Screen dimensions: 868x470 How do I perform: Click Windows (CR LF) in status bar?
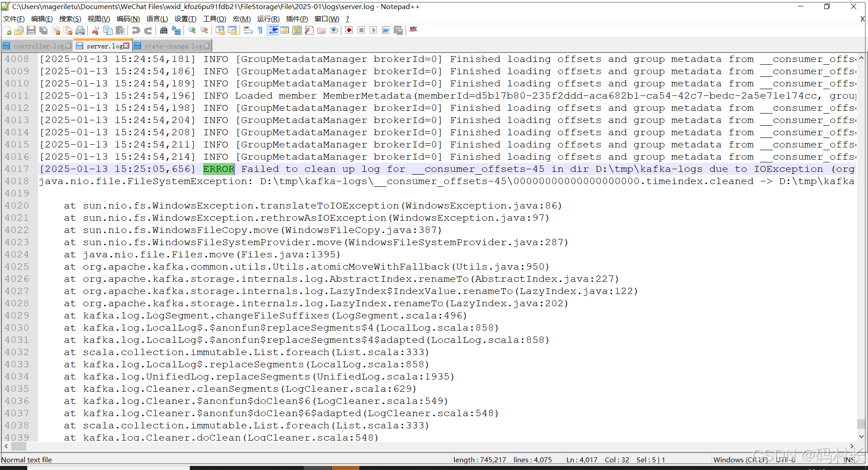pos(741,460)
